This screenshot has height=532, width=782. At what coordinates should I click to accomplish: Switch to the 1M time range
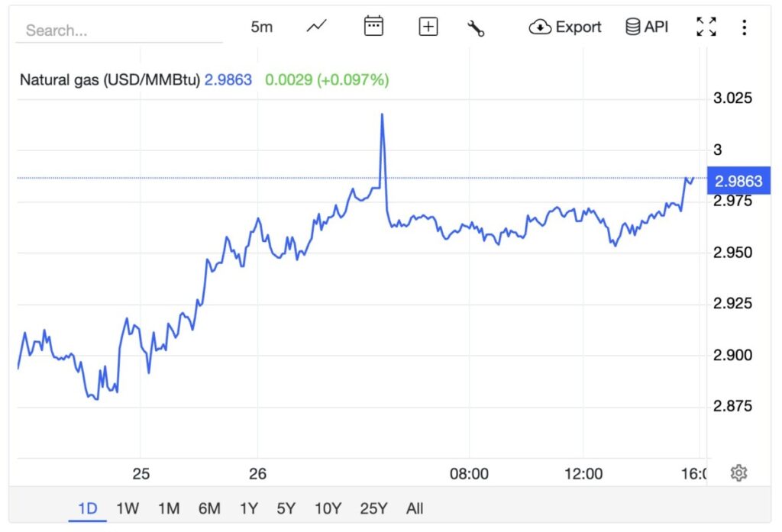pos(169,508)
